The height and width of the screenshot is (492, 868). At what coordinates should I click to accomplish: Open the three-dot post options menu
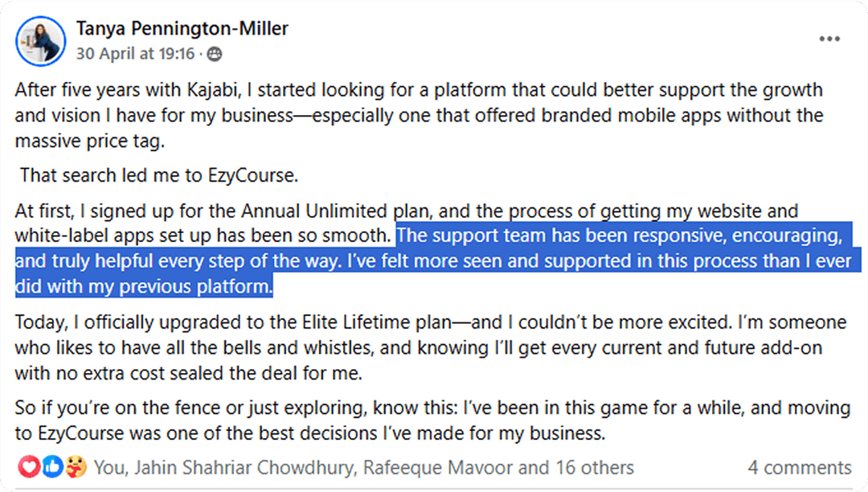[x=829, y=39]
